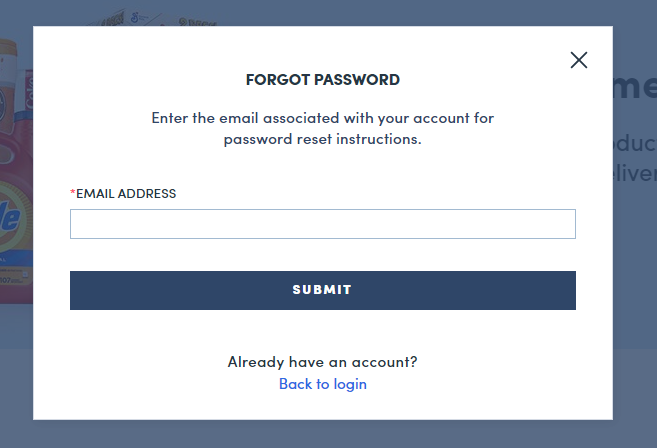The image size is (657, 448).
Task: Click into the Email Address input field
Action: click(322, 224)
